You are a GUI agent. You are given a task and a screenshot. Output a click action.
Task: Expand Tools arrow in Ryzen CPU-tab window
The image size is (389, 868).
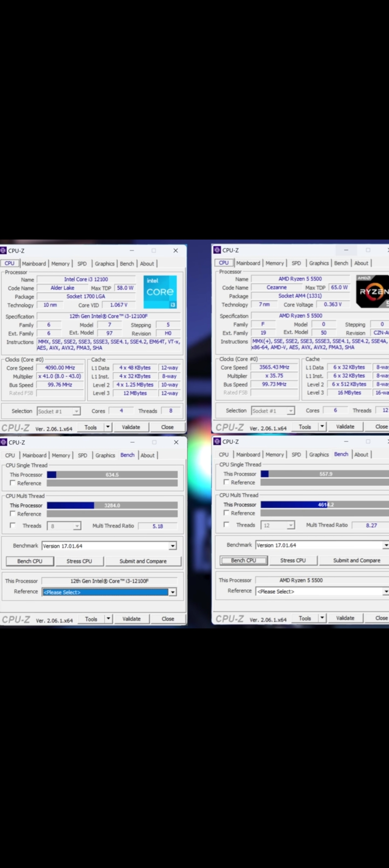tap(322, 426)
